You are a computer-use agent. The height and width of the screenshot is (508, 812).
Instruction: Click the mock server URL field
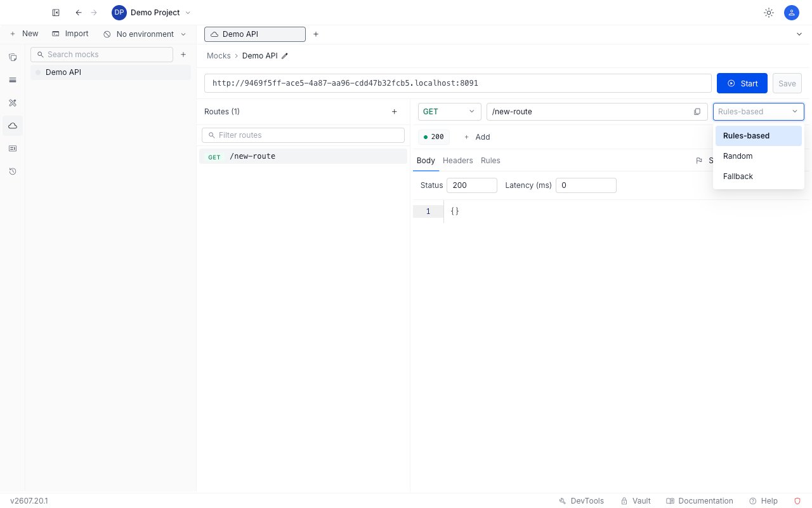tap(458, 83)
